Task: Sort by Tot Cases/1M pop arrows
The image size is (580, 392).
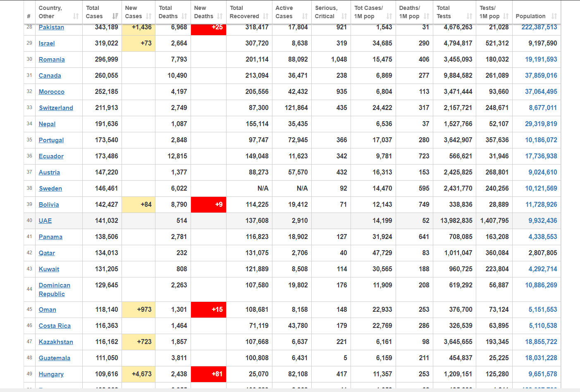Action: [389, 16]
